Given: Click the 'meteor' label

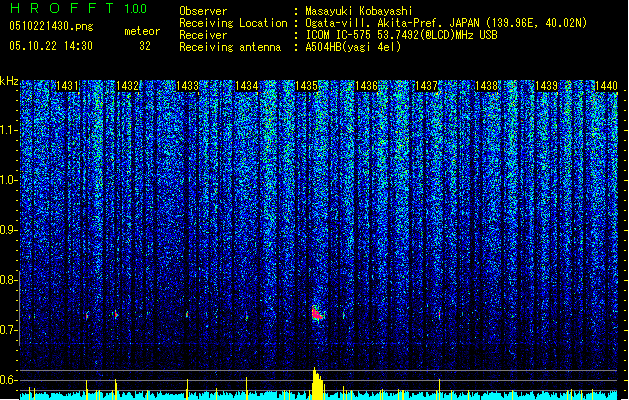Looking at the screenshot, I should click(142, 31).
